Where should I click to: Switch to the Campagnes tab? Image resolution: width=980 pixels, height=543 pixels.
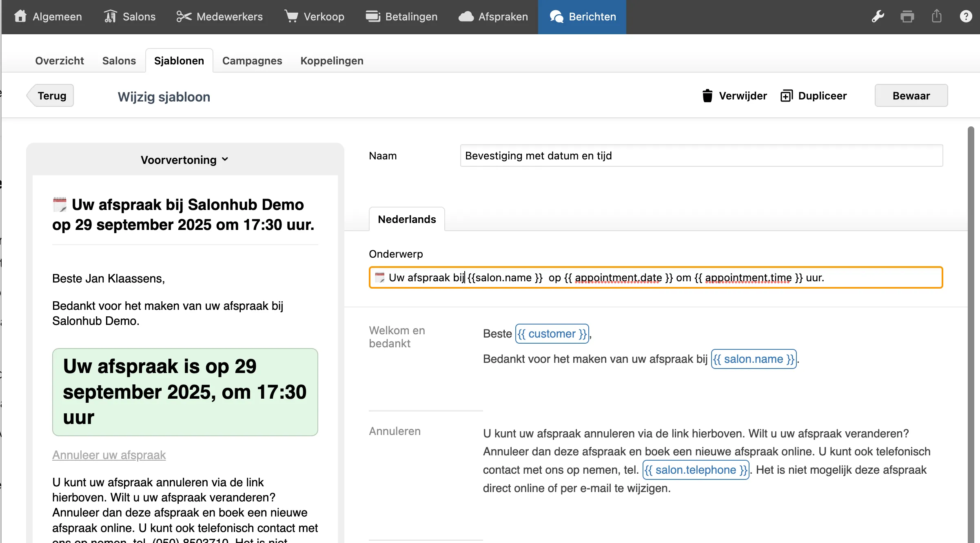(252, 61)
